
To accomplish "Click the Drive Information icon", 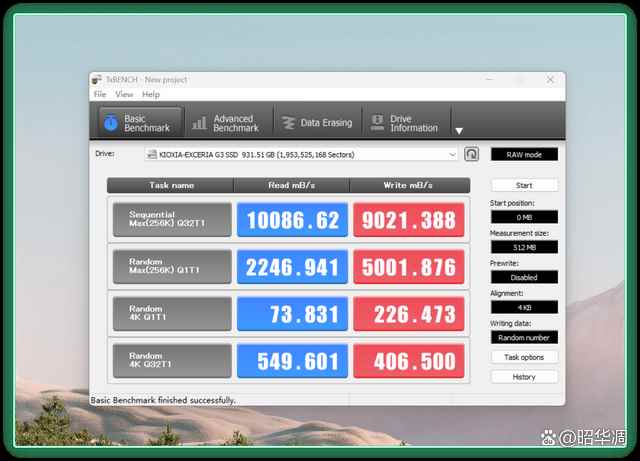I will pyautogui.click(x=377, y=123).
